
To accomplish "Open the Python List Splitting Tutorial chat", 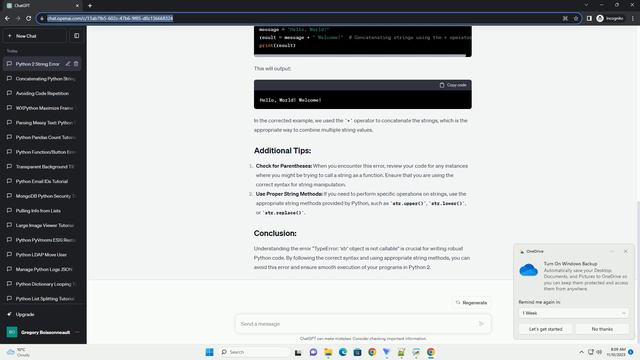I will click(42, 299).
